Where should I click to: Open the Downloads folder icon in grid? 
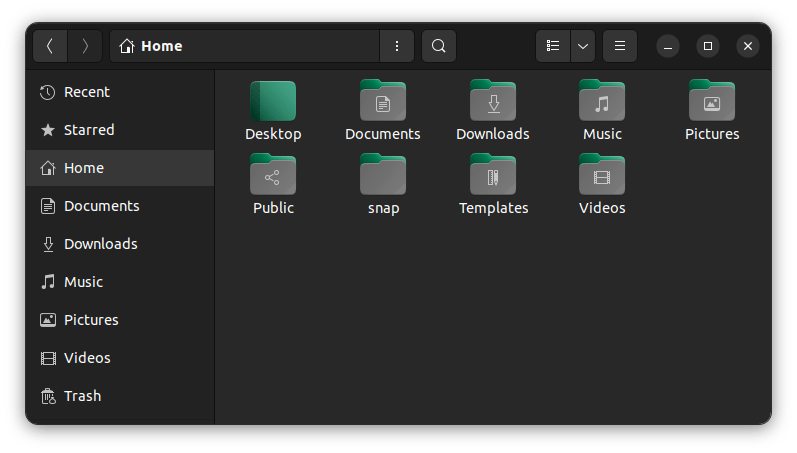point(493,102)
